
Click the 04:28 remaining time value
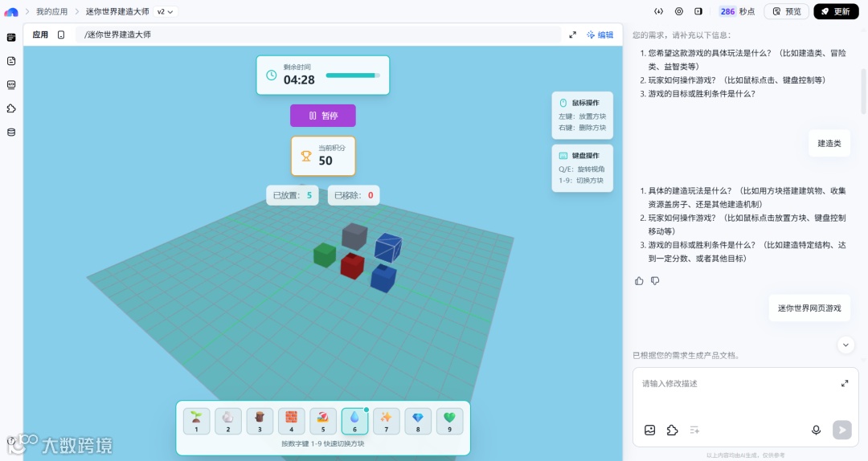pos(299,80)
